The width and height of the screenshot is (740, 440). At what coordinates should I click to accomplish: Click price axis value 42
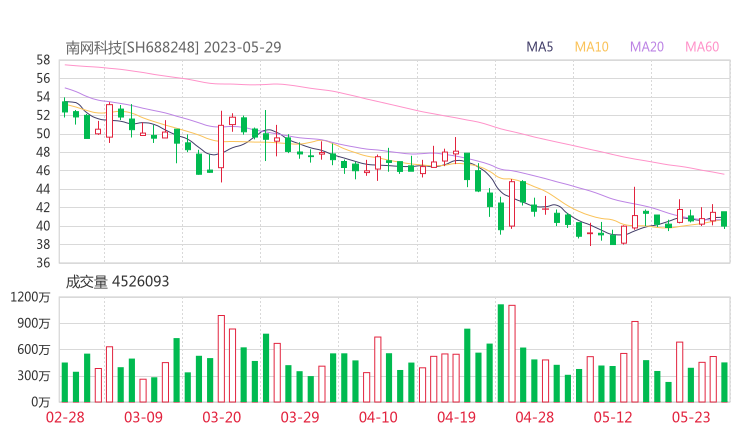coord(43,208)
